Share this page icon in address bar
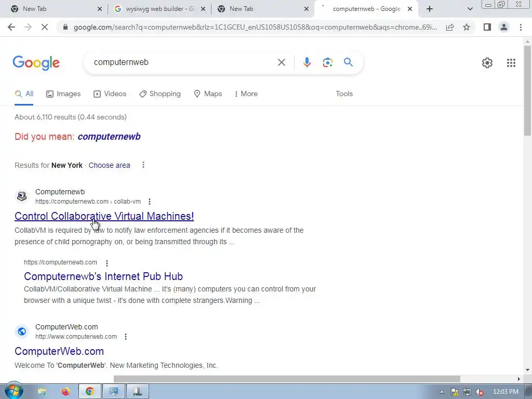 click(x=450, y=27)
